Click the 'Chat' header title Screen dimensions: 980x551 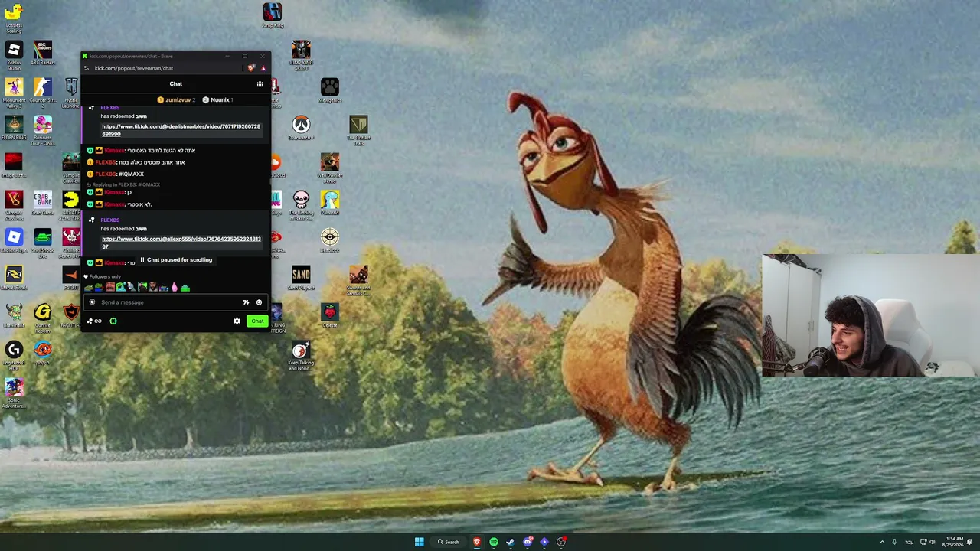click(x=176, y=84)
